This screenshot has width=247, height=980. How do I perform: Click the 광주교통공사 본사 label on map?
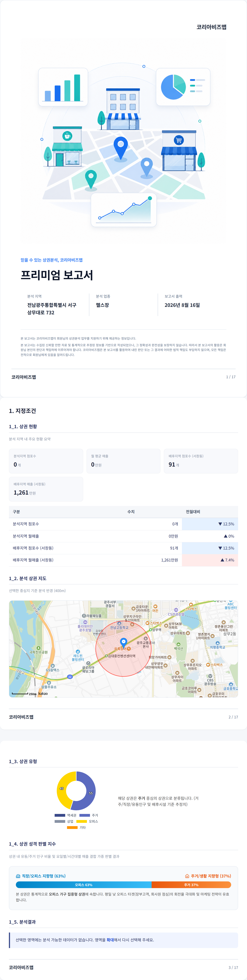(146, 644)
